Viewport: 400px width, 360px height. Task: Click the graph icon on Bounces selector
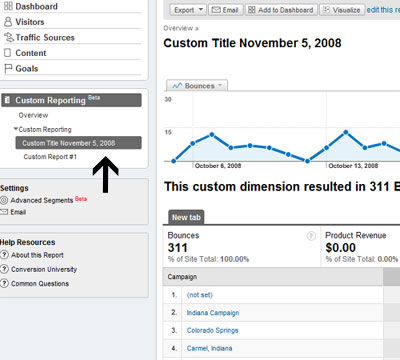pos(177,86)
